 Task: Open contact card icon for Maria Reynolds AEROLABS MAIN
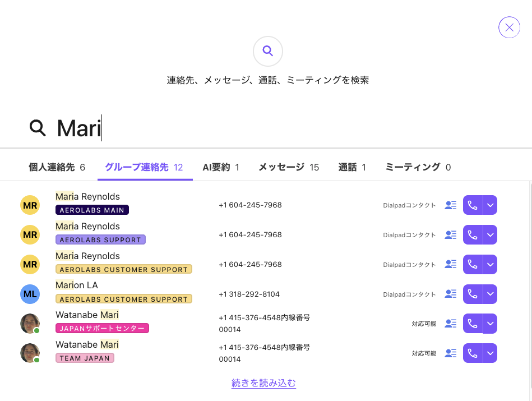pyautogui.click(x=450, y=205)
